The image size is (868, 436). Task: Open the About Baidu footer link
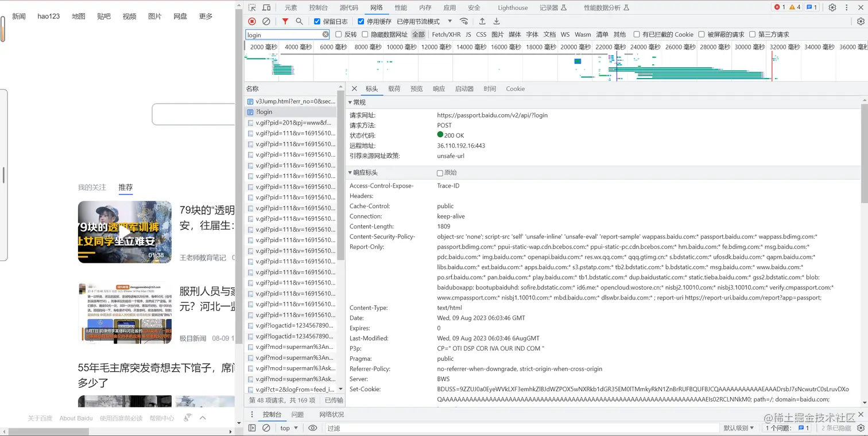click(x=76, y=418)
